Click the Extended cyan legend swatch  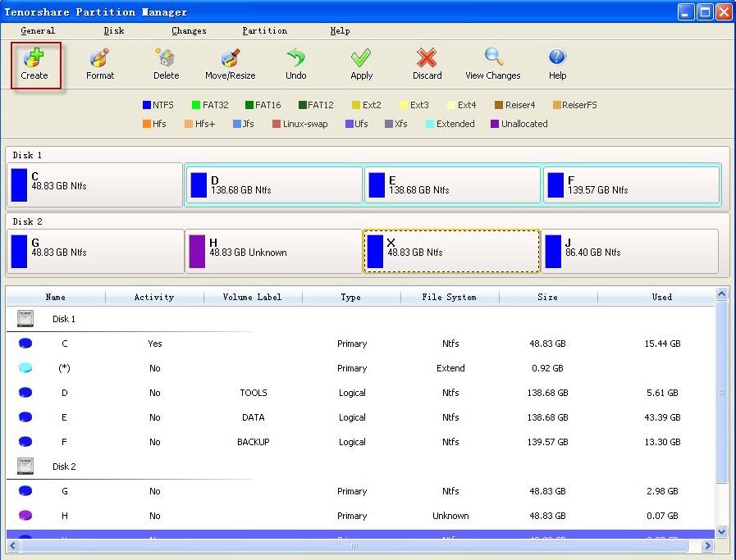click(429, 124)
